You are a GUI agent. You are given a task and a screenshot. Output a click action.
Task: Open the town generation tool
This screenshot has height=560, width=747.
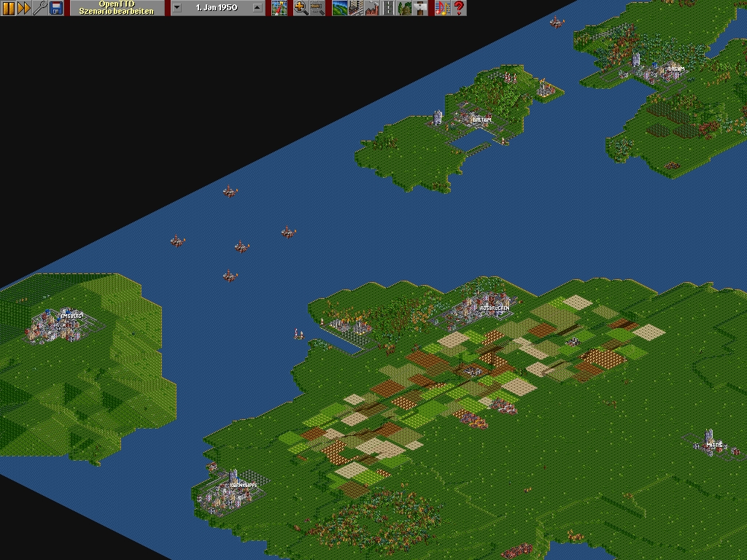356,8
